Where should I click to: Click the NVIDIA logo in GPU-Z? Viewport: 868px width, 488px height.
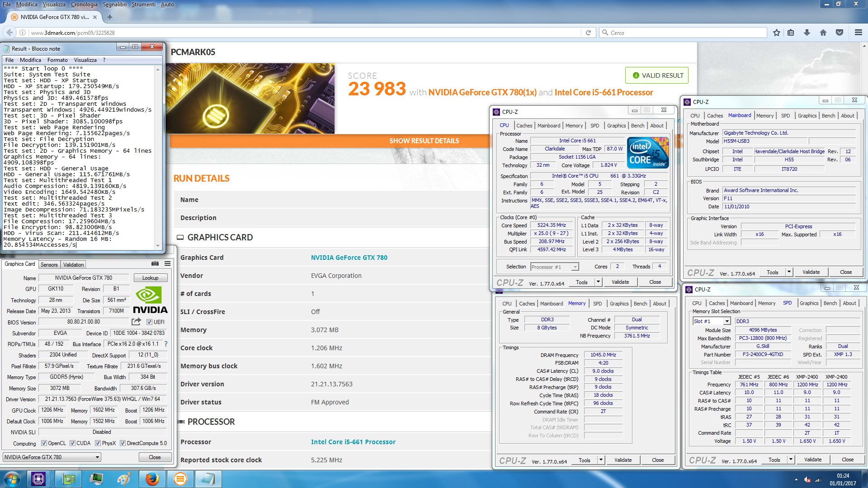tap(150, 300)
